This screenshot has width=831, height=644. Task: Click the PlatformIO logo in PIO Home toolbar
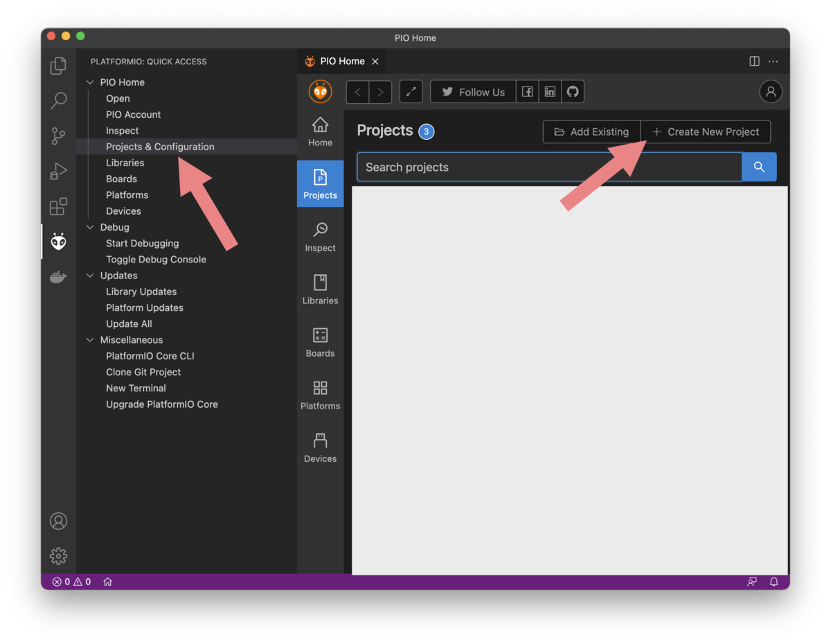320,91
